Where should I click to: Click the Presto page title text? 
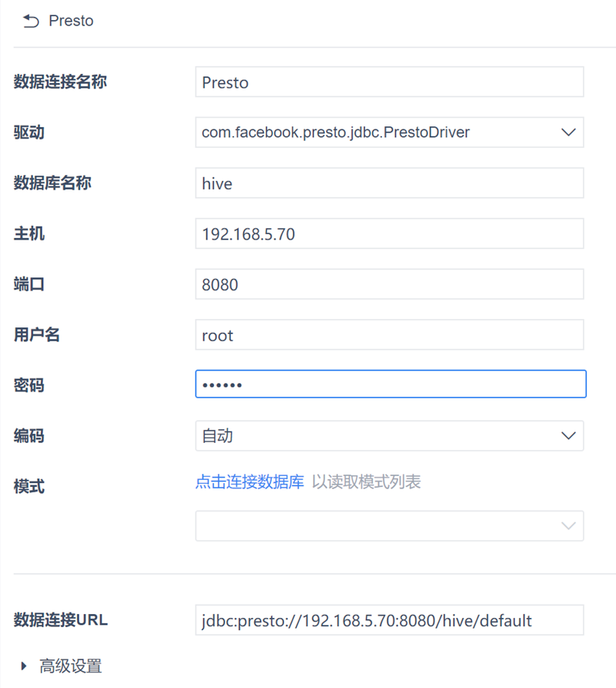(71, 21)
